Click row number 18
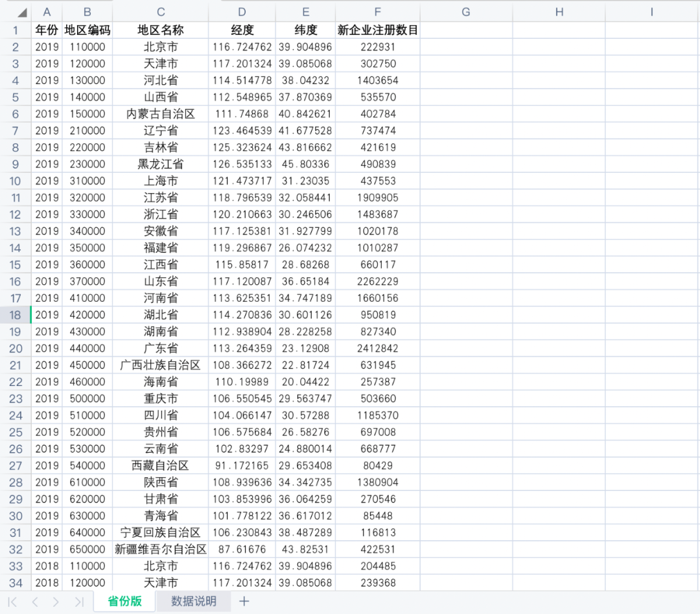 pyautogui.click(x=15, y=315)
